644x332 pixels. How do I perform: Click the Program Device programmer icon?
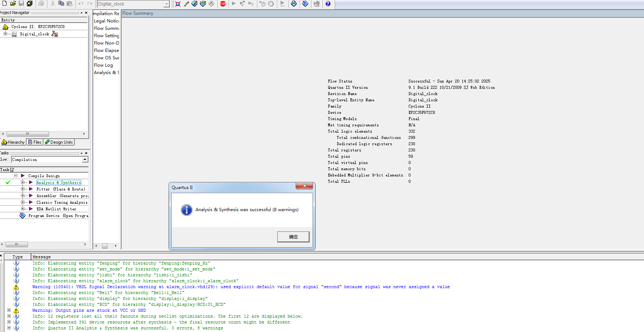click(22, 216)
